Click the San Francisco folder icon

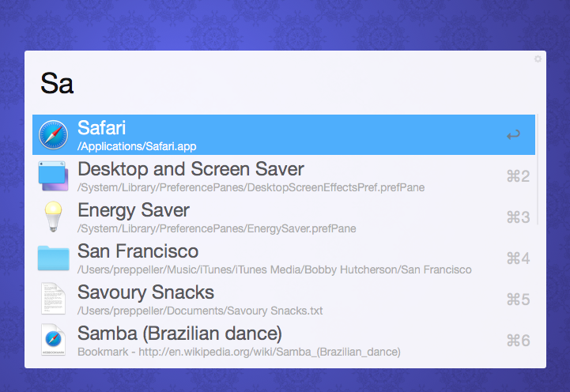54,258
